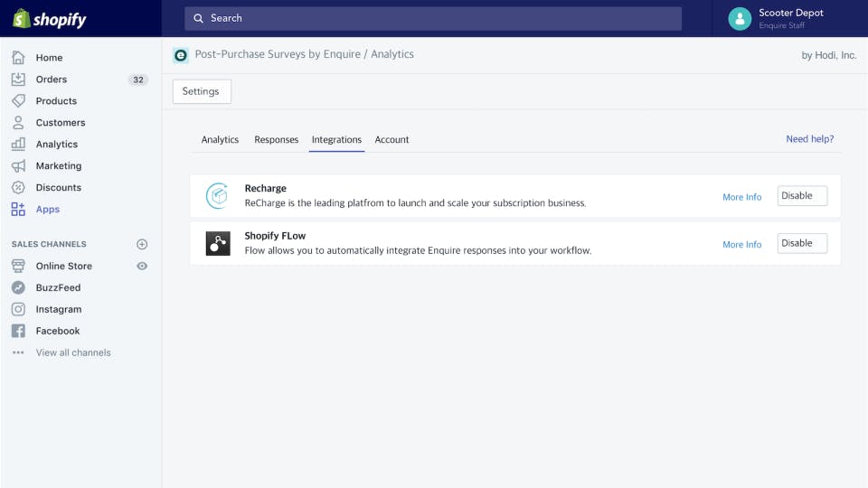
Task: Click the Customers person icon
Action: coord(18,123)
